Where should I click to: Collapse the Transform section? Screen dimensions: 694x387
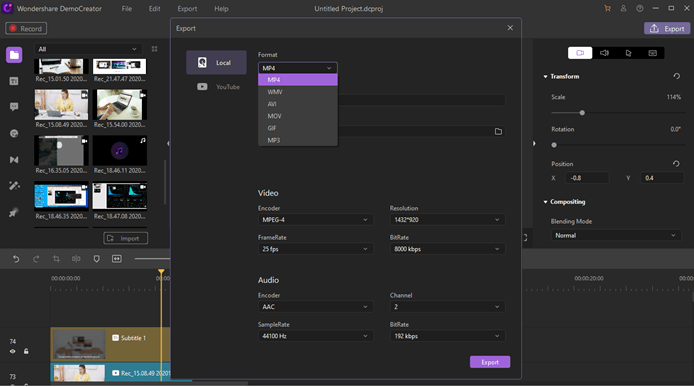click(x=545, y=77)
